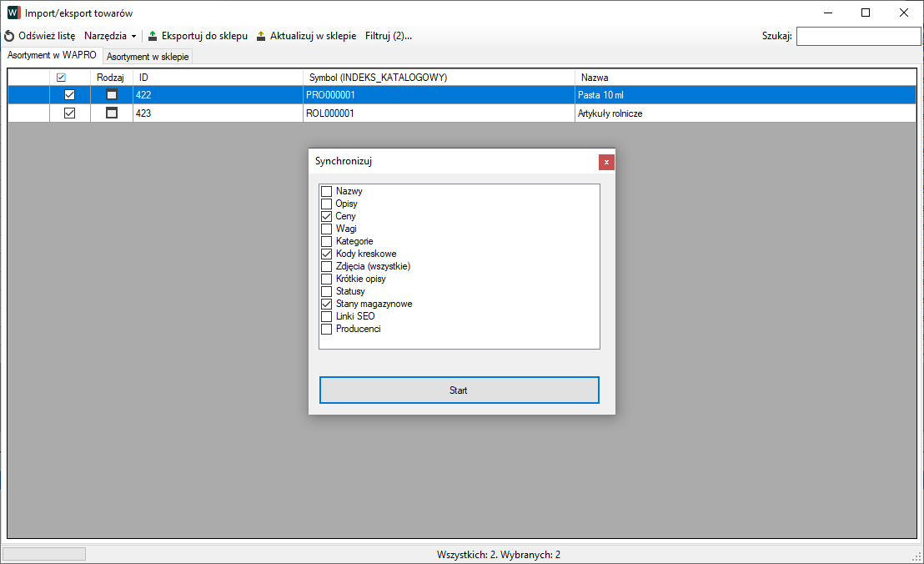Click the Eksportuj do sklepu upload icon
Image resolution: width=924 pixels, height=564 pixels.
[x=153, y=36]
